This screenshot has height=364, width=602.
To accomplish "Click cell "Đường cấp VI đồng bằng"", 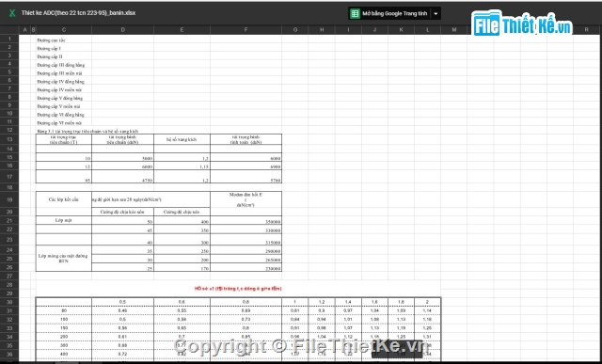I will tap(60, 115).
